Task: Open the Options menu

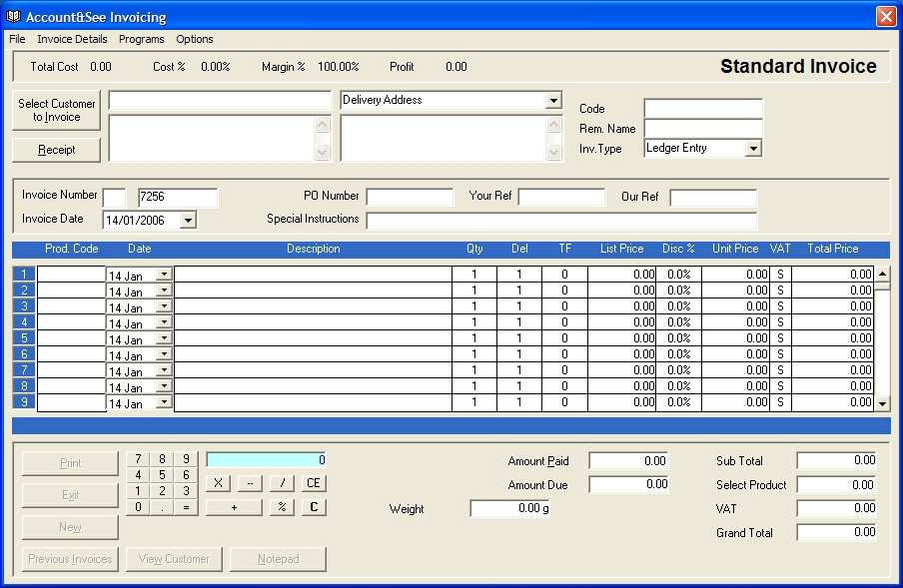Action: click(195, 39)
